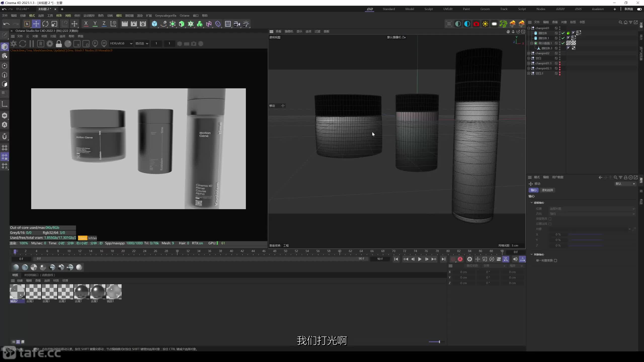Add a subdivision surface generator
Screen dimensions: 644x362
click(x=173, y=24)
